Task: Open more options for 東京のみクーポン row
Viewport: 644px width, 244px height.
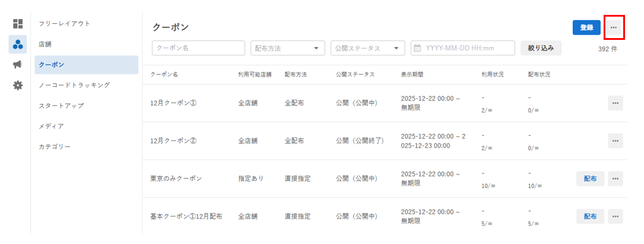Action: click(x=615, y=179)
